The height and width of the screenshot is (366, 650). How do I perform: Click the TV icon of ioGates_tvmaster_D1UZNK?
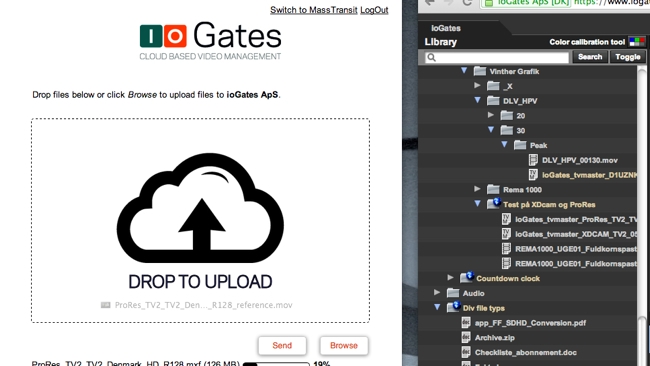click(533, 175)
